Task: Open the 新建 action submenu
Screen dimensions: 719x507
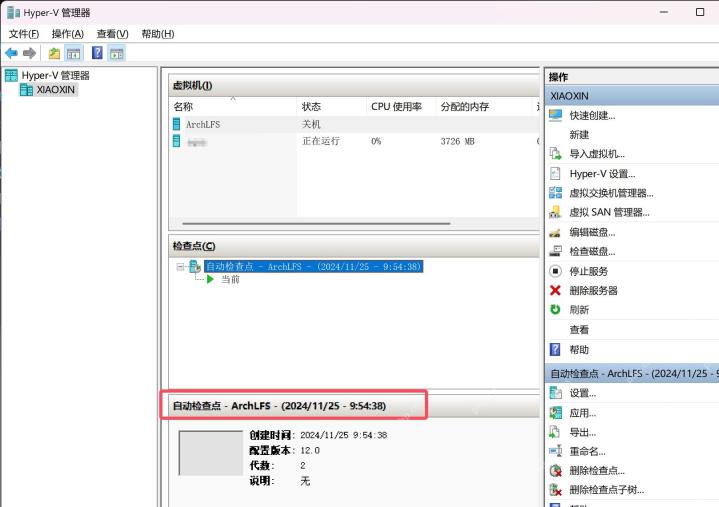Action: [579, 135]
